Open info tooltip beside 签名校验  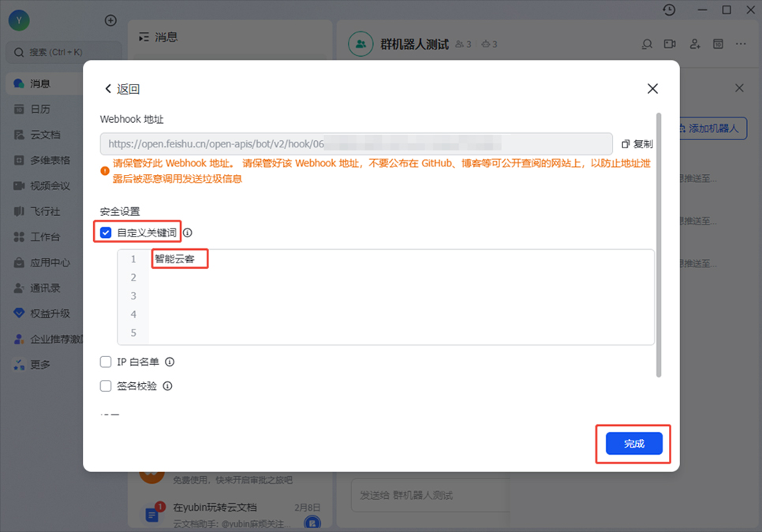click(x=168, y=386)
